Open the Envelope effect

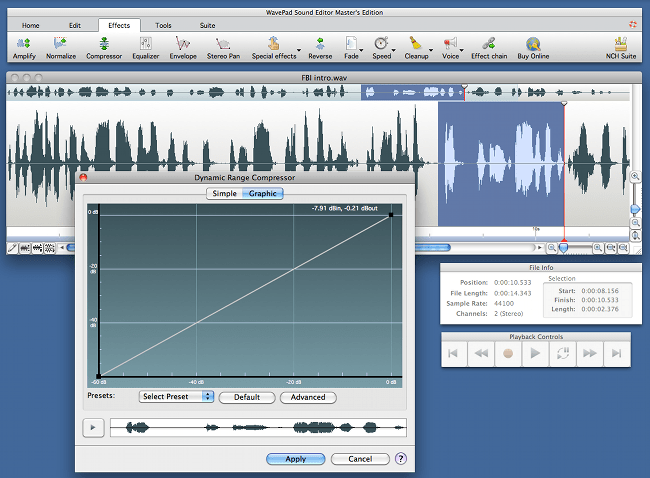(183, 48)
